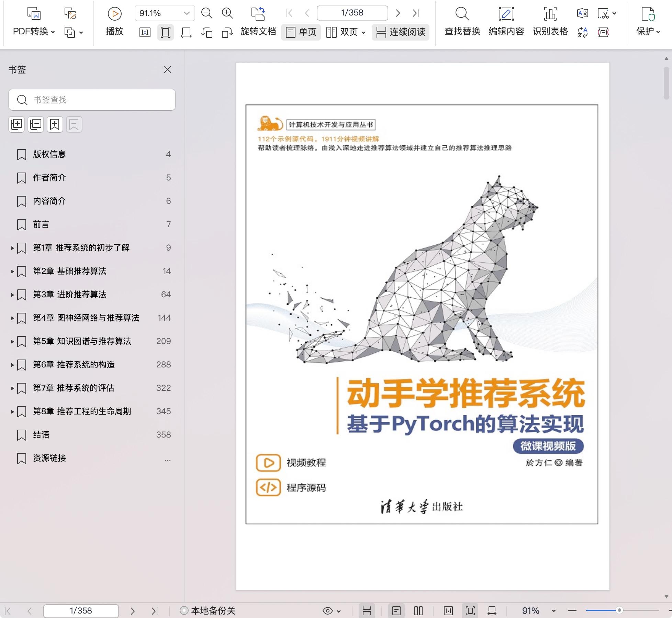Open 查找替换 find and replace

tap(462, 22)
